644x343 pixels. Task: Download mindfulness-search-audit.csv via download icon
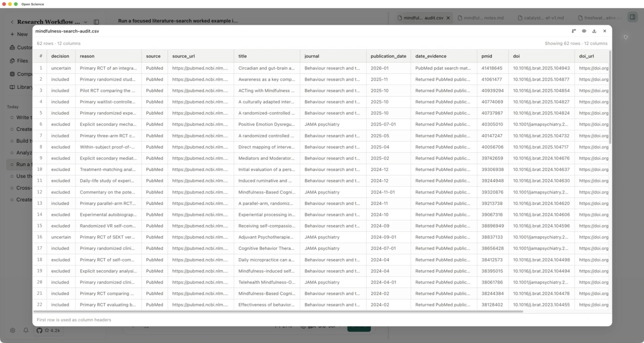[594, 31]
